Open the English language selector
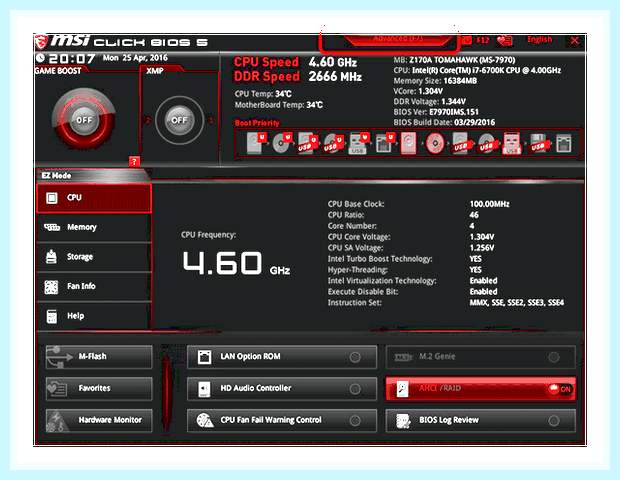 539,40
